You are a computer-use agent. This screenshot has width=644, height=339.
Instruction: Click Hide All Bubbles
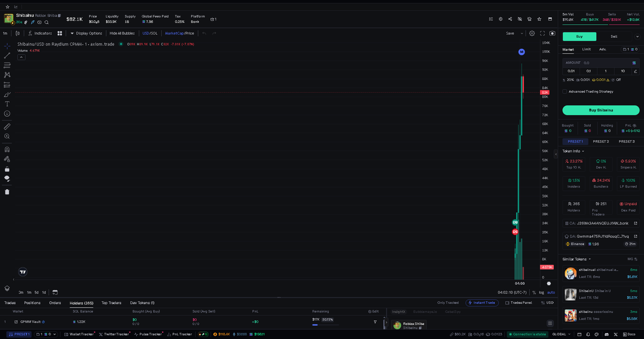click(x=122, y=33)
